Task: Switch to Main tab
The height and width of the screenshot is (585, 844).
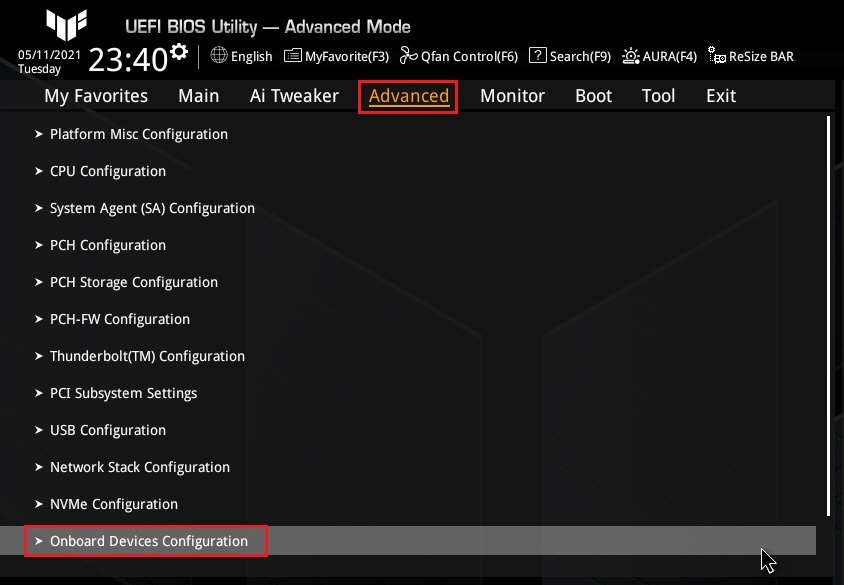Action: (199, 96)
